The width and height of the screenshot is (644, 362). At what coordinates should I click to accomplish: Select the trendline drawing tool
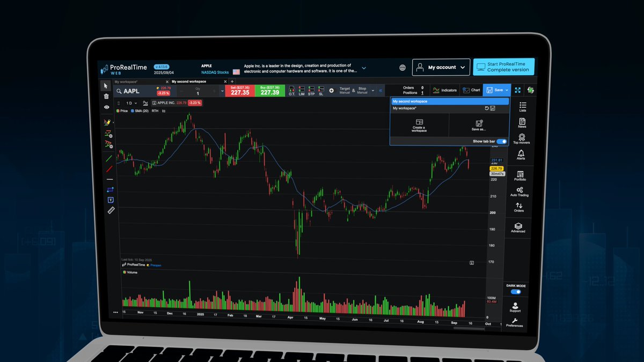coord(108,159)
